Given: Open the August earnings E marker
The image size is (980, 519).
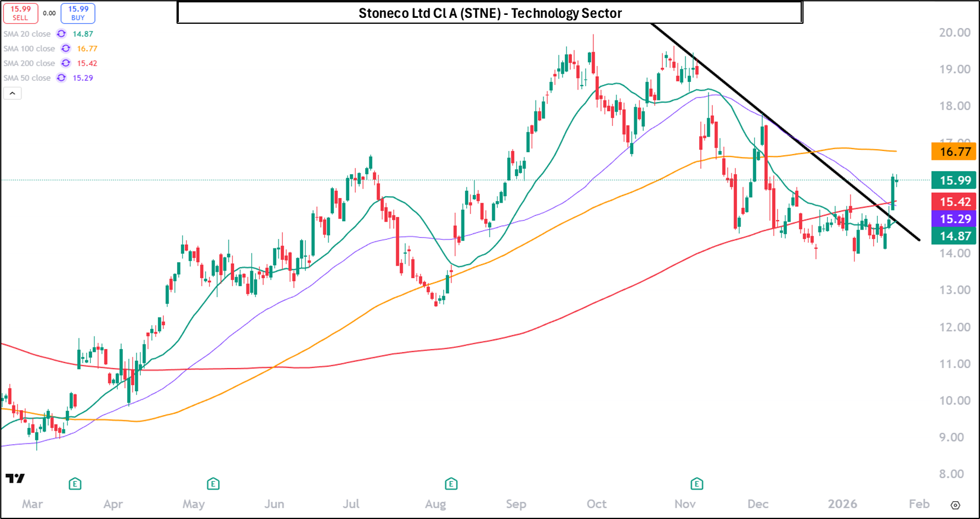Looking at the screenshot, I should [451, 484].
